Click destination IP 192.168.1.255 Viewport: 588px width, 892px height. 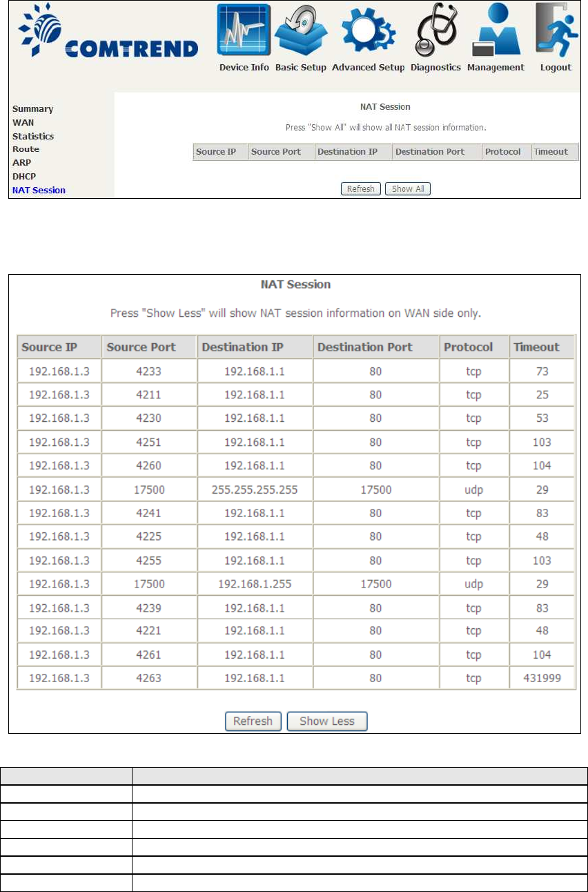click(x=255, y=584)
